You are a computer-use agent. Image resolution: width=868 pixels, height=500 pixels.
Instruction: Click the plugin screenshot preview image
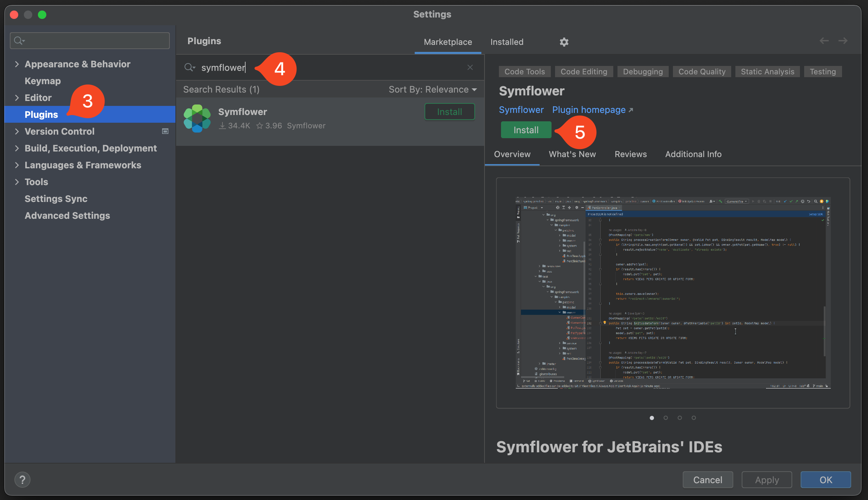(673, 293)
